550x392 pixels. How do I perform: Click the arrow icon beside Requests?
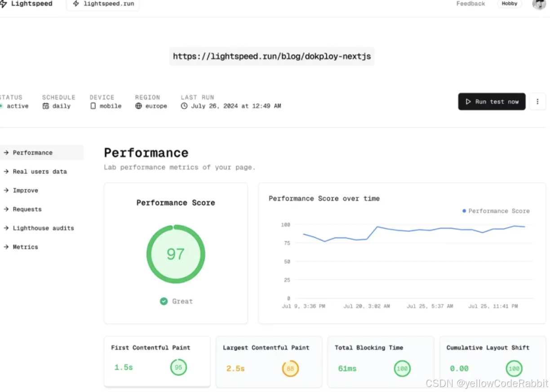coord(6,209)
